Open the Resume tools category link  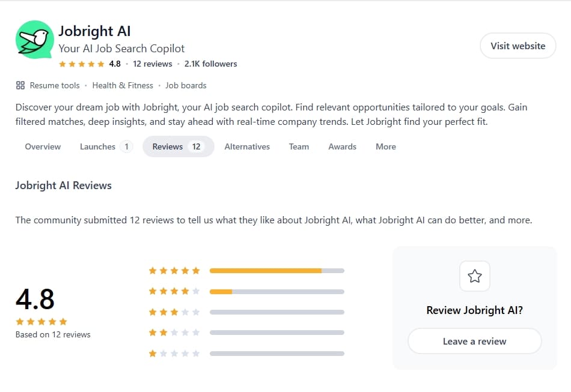click(55, 85)
